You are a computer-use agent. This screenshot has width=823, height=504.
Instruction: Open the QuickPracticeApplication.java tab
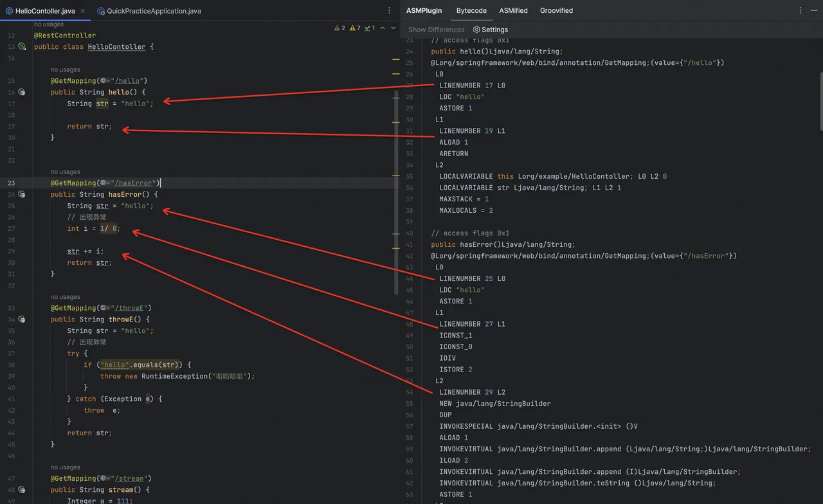pos(149,11)
